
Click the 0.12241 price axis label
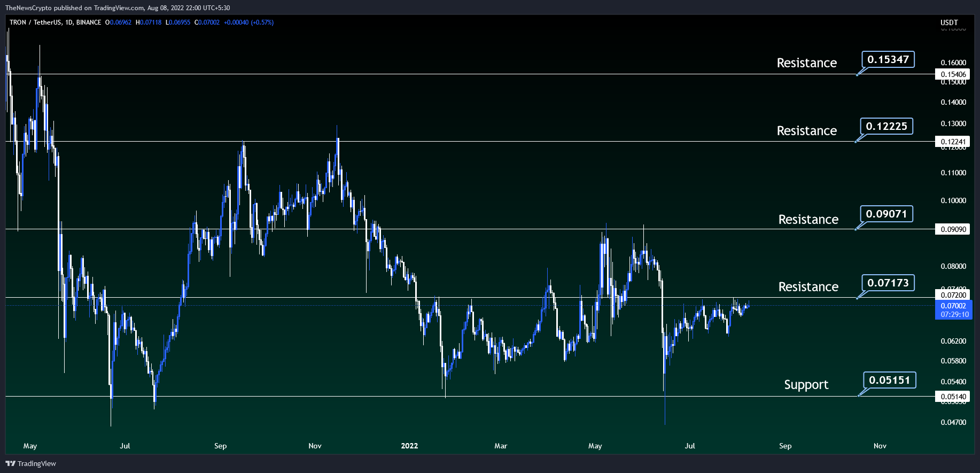point(953,142)
